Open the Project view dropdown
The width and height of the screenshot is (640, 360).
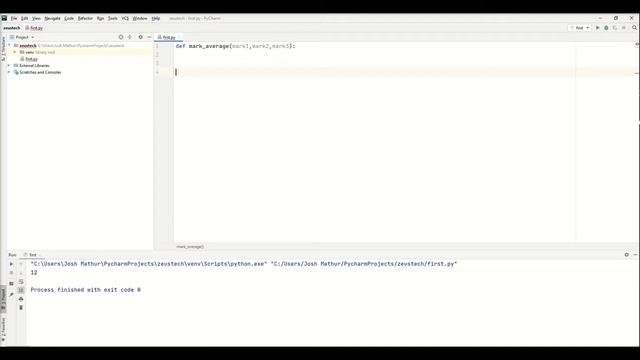point(22,37)
